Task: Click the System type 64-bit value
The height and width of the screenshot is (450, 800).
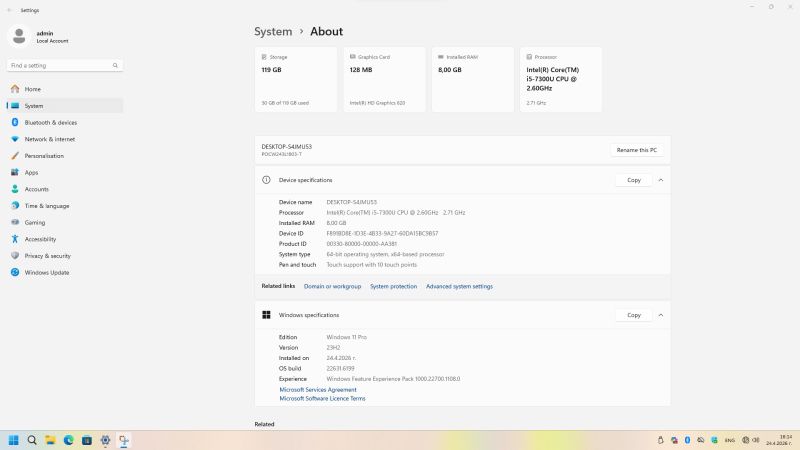Action: 385,254
